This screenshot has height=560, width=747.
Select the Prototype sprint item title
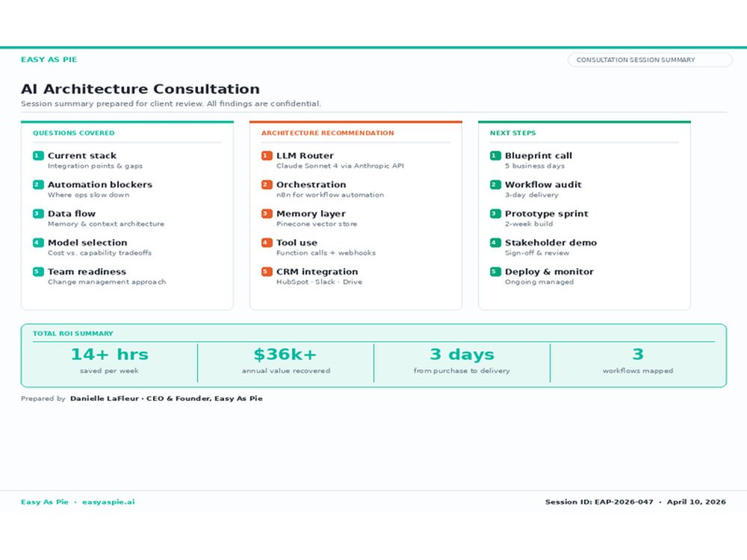(x=547, y=214)
